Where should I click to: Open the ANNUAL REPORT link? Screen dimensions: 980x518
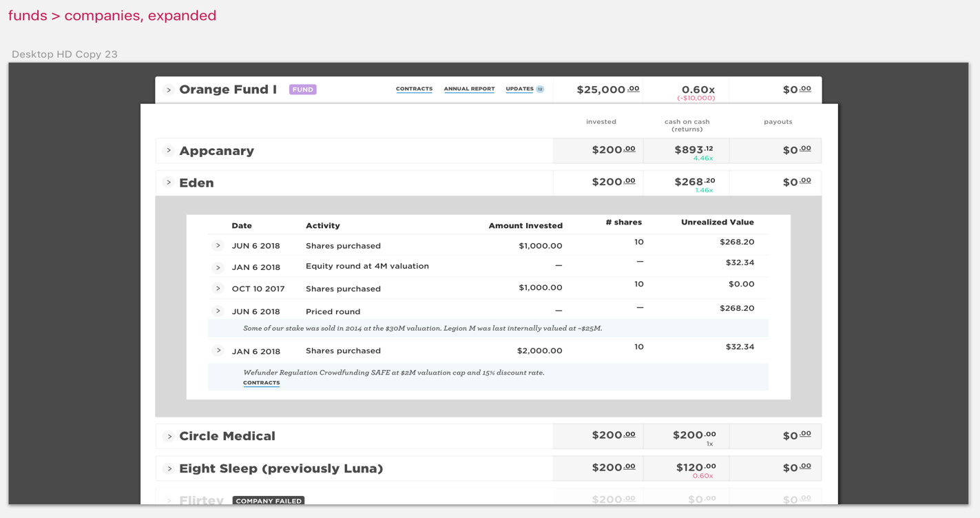469,89
